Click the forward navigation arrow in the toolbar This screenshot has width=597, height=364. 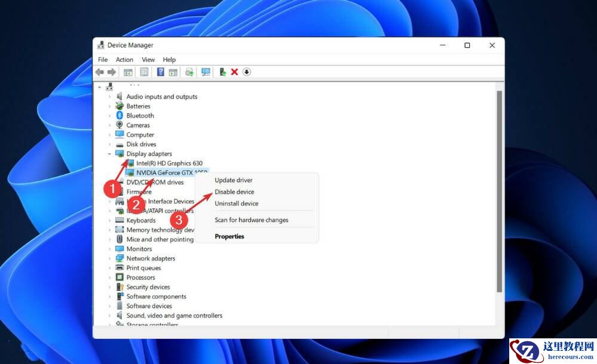(112, 72)
